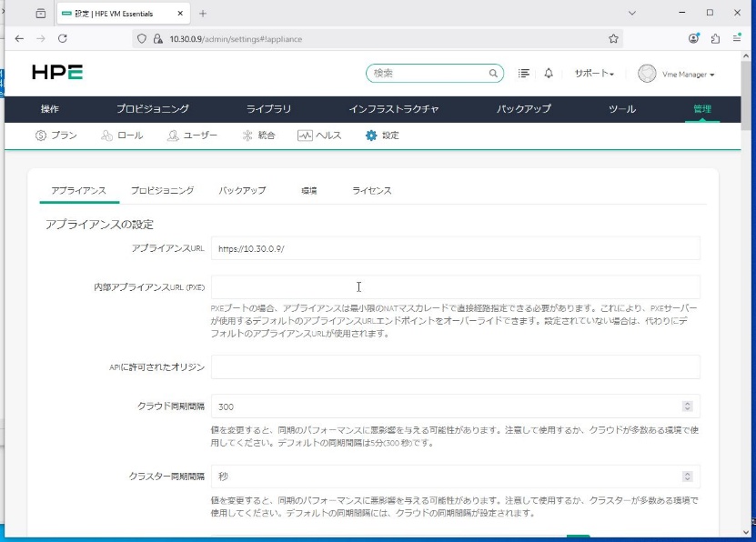Go to the ユーザー page
The image size is (756, 542).
coord(193,135)
